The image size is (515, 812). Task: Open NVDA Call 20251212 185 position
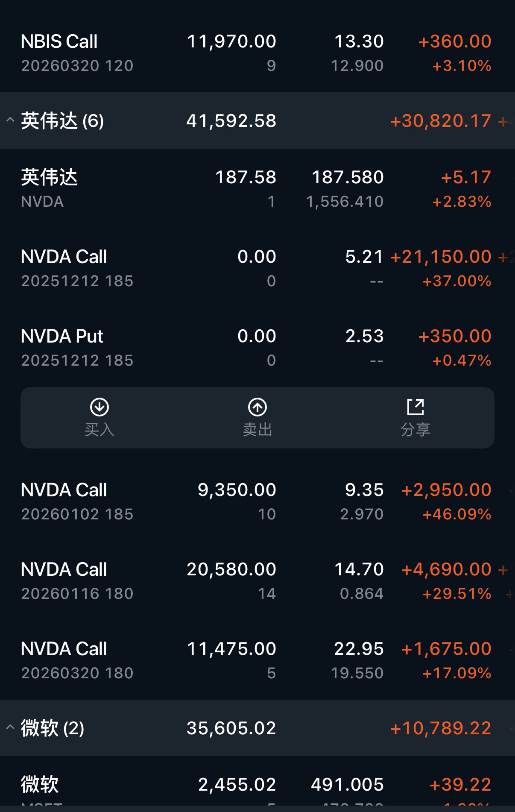(257, 268)
